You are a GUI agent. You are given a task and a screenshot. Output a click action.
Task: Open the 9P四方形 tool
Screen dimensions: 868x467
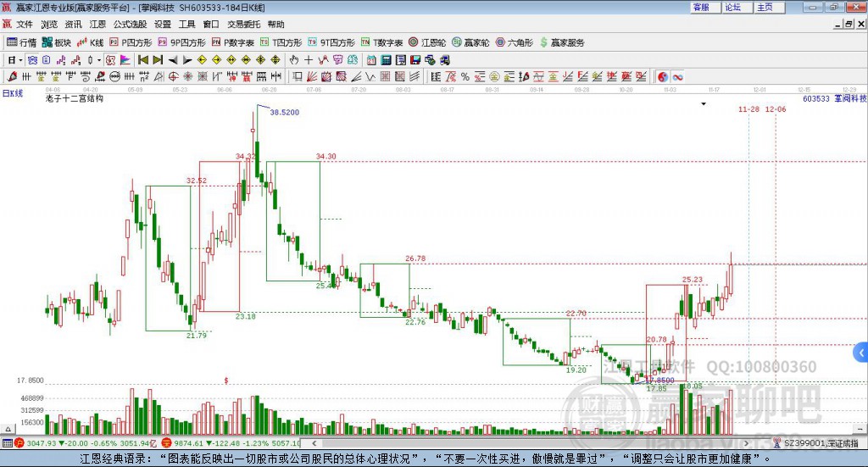[x=181, y=42]
